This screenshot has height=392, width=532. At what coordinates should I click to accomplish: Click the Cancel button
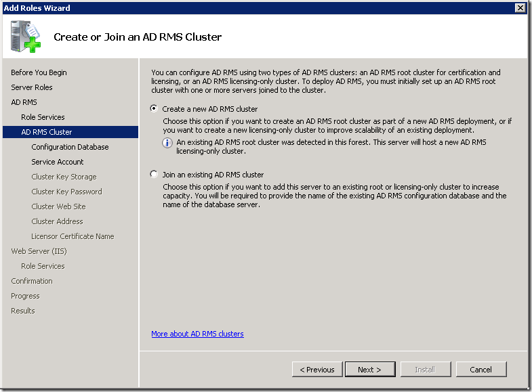(x=481, y=369)
